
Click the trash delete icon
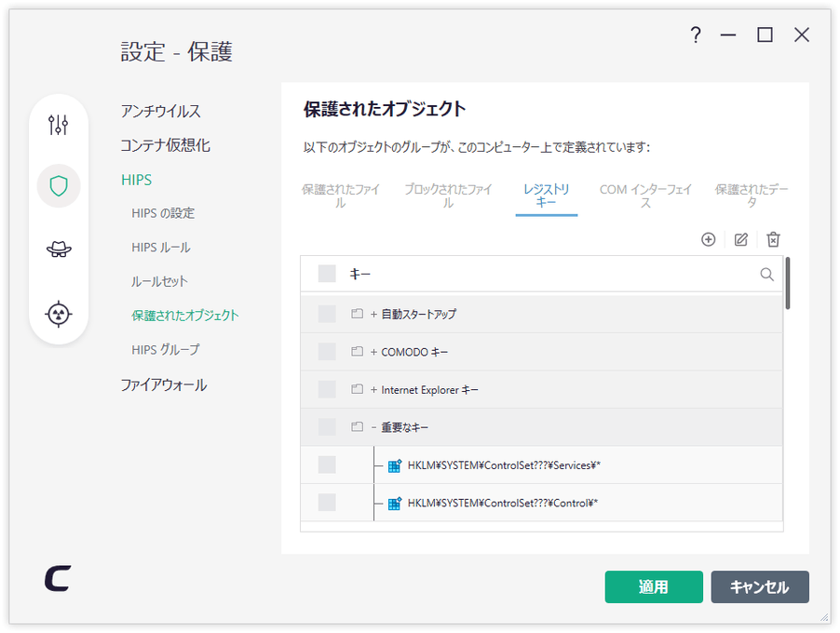(x=773, y=239)
